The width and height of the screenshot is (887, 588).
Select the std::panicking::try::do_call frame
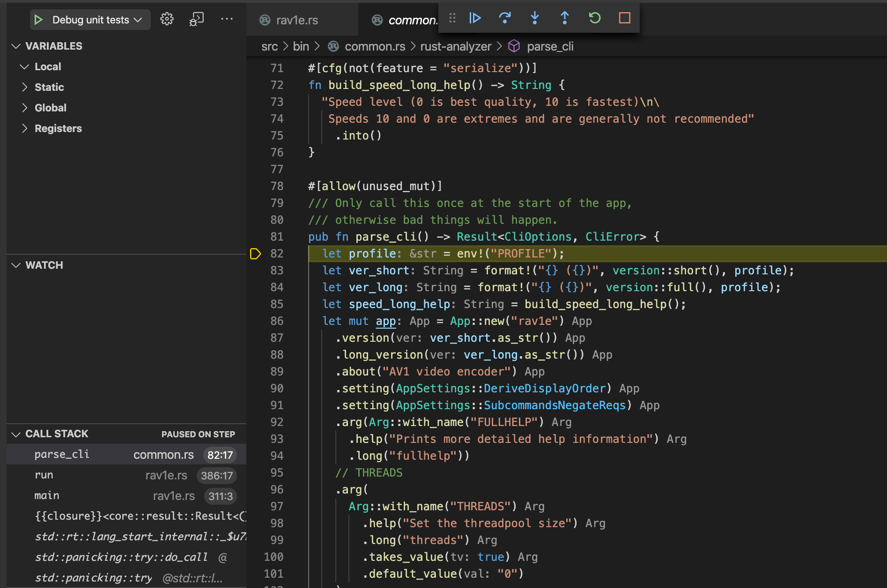coord(126,558)
